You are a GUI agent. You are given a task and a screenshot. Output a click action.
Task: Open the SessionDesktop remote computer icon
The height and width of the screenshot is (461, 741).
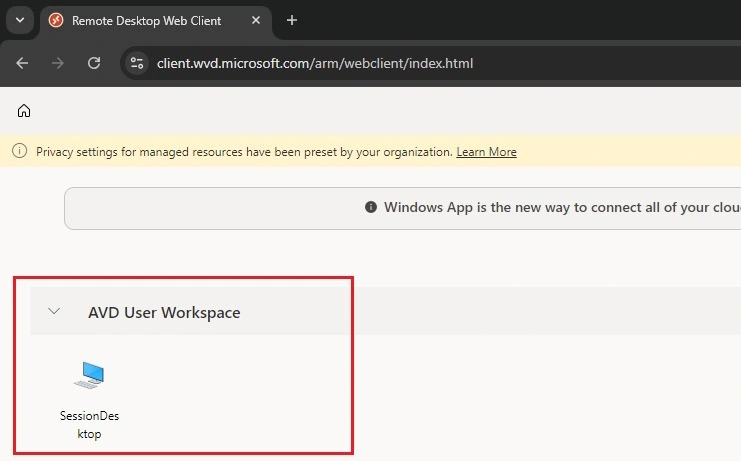(89, 376)
